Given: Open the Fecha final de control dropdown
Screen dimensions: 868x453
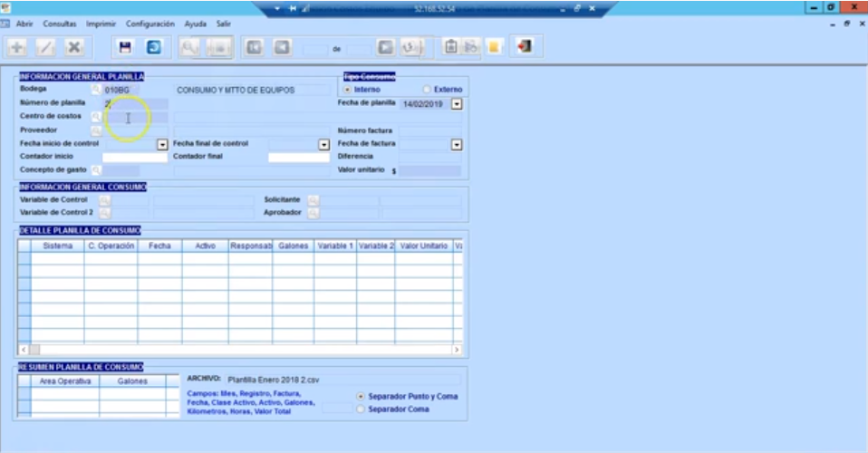Looking at the screenshot, I should pyautogui.click(x=324, y=145).
